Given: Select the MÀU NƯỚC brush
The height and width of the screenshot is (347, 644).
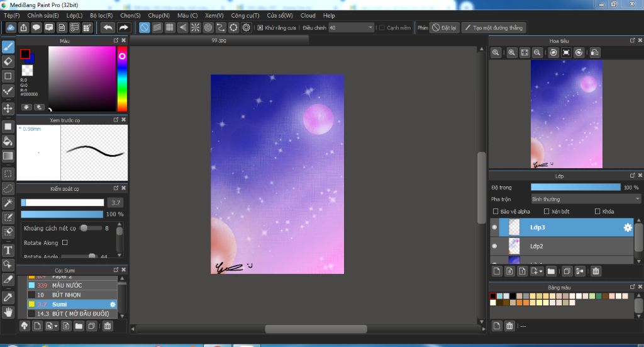Looking at the screenshot, I should [72, 285].
